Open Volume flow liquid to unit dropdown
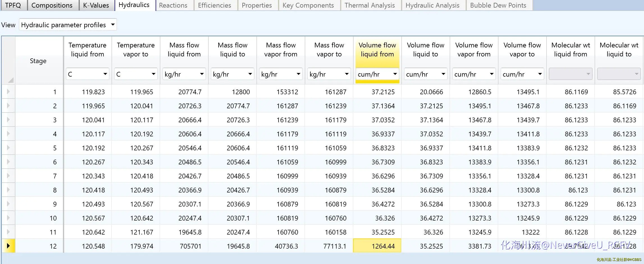644x264 pixels. [x=426, y=74]
